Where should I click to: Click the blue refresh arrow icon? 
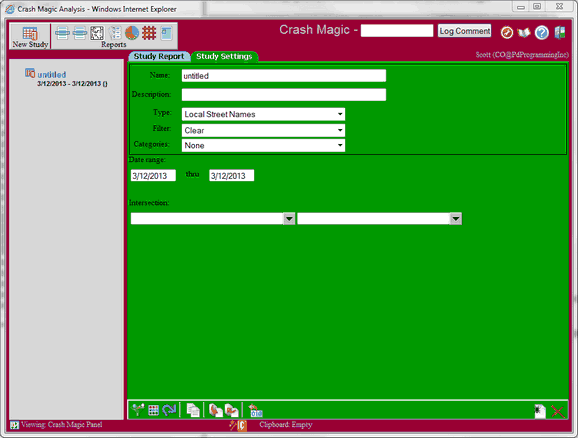[x=169, y=410]
